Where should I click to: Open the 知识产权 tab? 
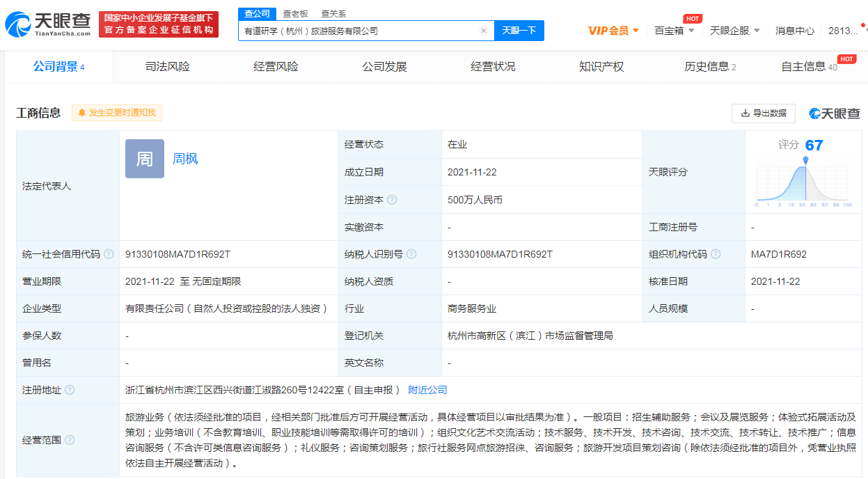click(601, 67)
